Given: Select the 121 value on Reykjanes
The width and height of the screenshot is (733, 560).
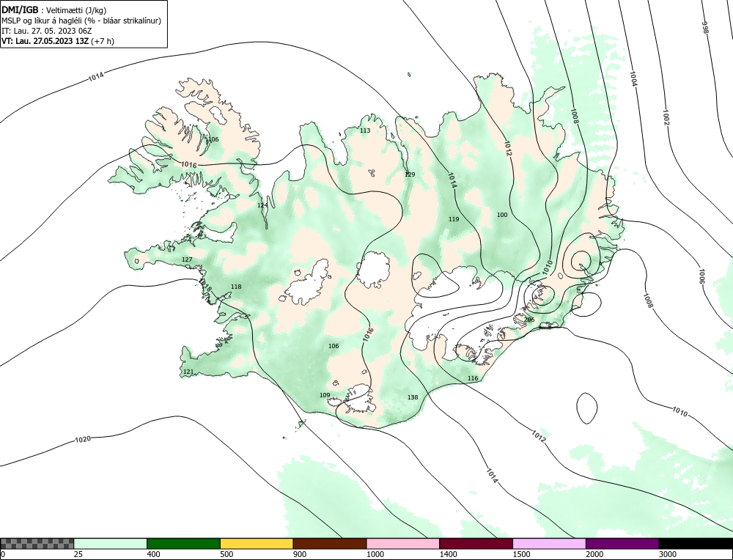Looking at the screenshot, I should [x=188, y=372].
